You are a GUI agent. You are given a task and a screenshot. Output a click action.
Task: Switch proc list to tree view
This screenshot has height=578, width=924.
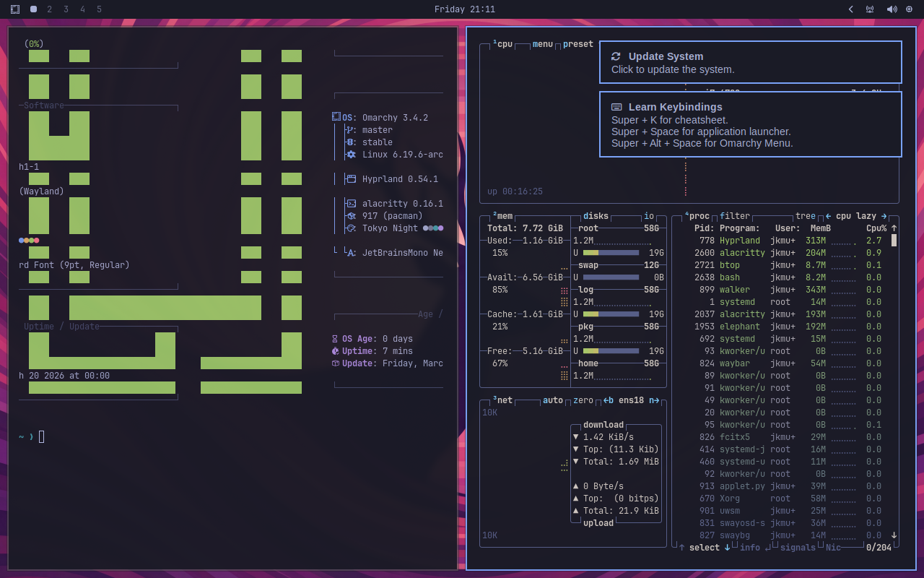(x=805, y=215)
